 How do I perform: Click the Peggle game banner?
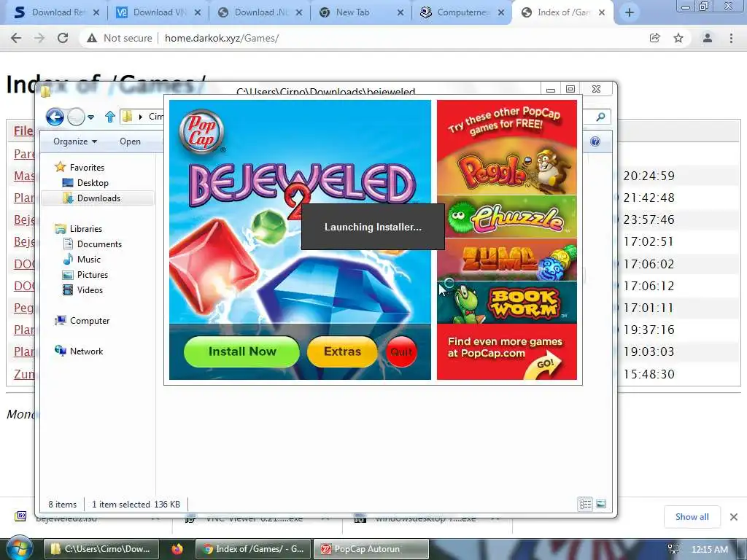[x=506, y=169]
